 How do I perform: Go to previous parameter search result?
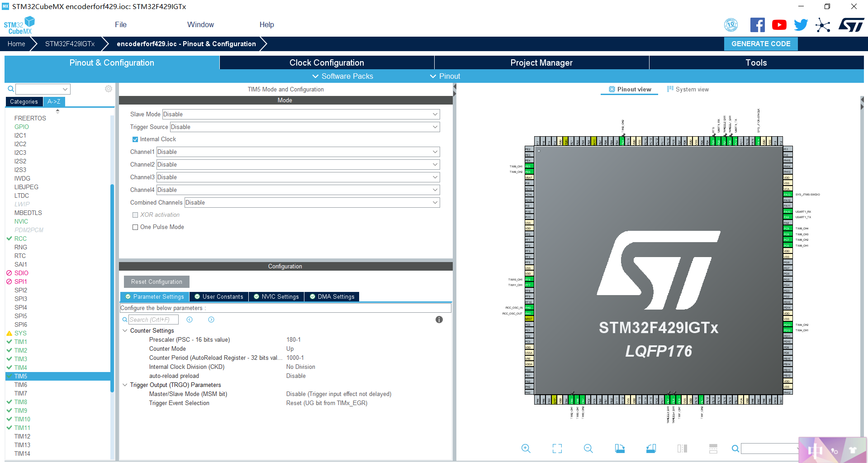click(x=190, y=320)
